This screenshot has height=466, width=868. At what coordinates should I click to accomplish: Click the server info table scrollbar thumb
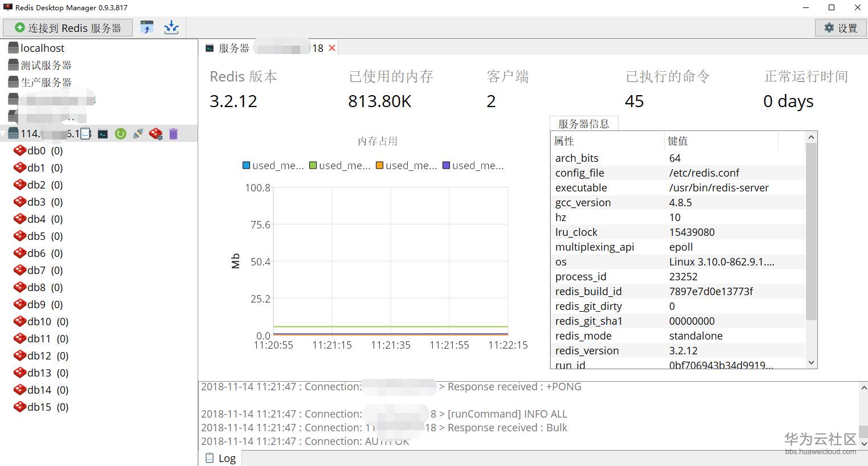point(812,232)
